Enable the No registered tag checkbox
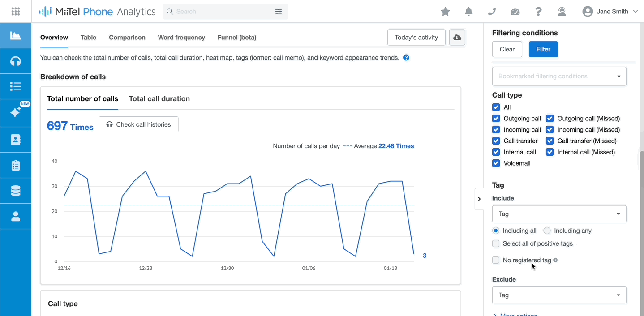 [x=496, y=260]
